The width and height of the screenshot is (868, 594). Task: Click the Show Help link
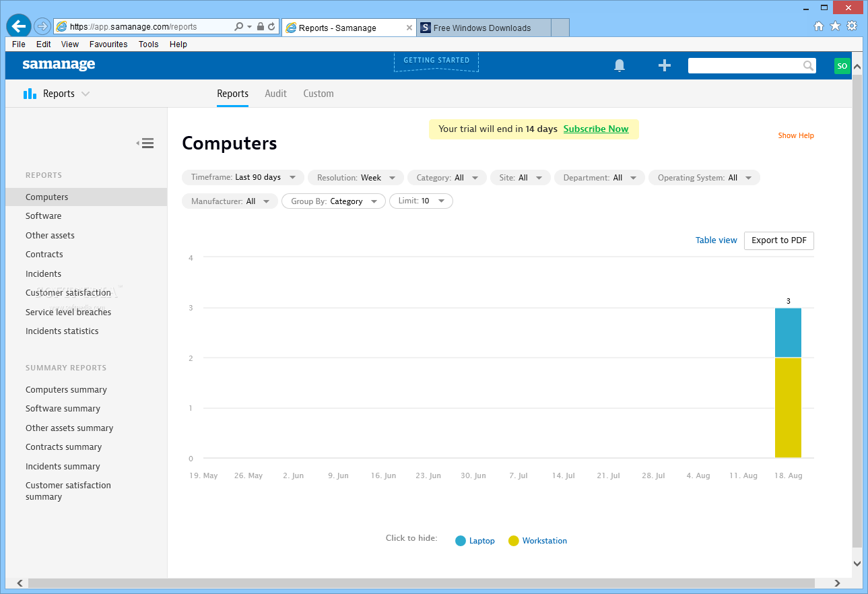796,136
